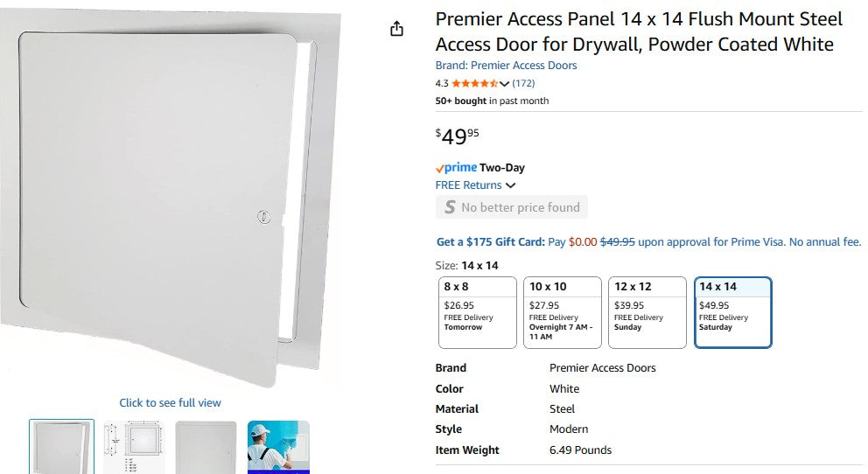The height and width of the screenshot is (474, 868).
Task: Click the star rating icons
Action: click(x=474, y=84)
